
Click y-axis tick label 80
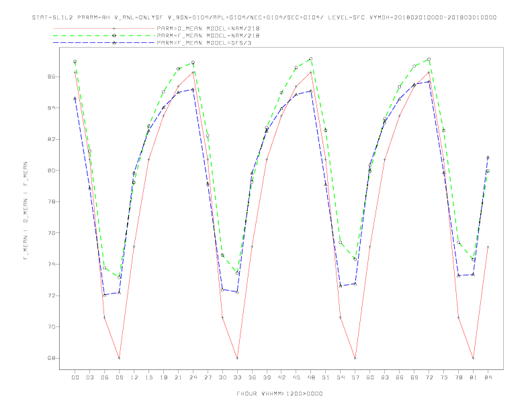tap(50, 171)
